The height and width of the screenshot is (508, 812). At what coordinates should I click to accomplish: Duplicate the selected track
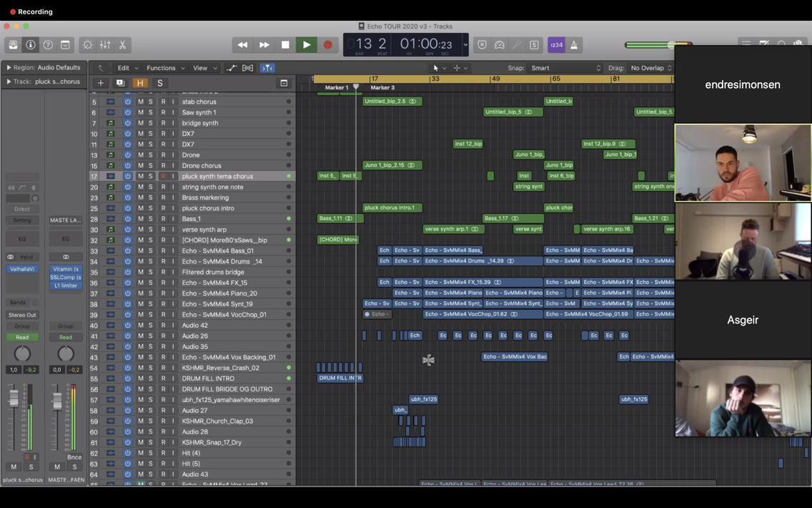pyautogui.click(x=120, y=83)
